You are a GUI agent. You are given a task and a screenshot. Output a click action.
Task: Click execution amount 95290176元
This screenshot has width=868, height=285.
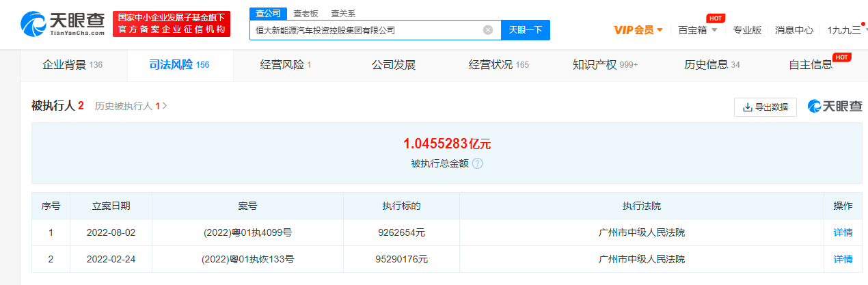[x=401, y=259]
